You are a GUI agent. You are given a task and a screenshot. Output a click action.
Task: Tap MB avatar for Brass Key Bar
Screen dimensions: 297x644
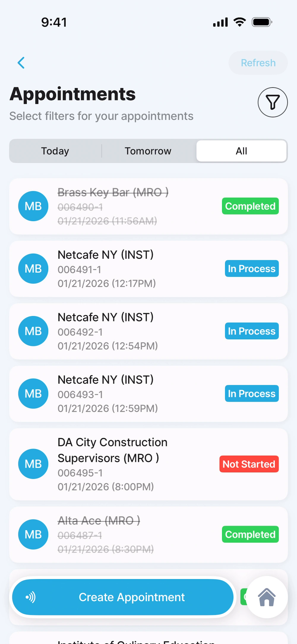(x=33, y=206)
